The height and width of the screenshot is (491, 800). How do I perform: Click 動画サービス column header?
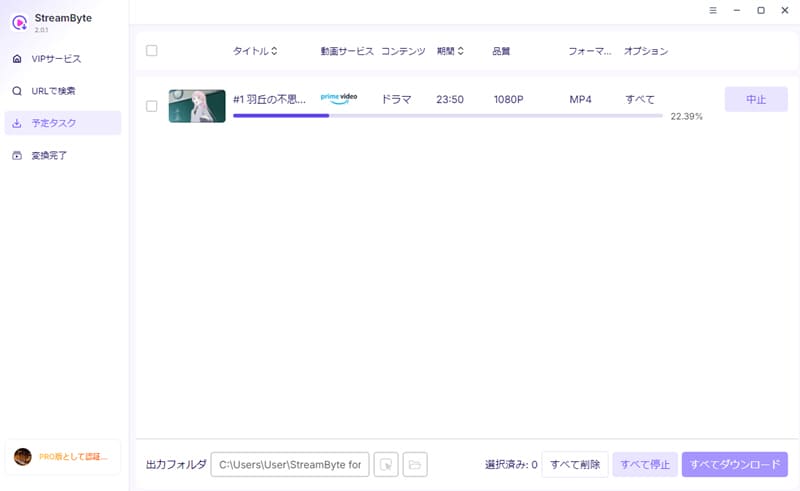click(x=347, y=51)
